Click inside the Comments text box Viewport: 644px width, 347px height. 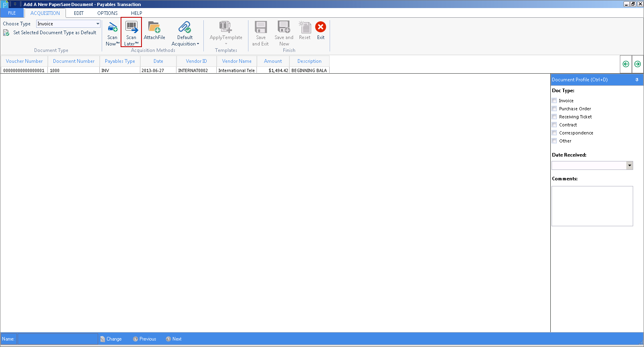coord(592,206)
